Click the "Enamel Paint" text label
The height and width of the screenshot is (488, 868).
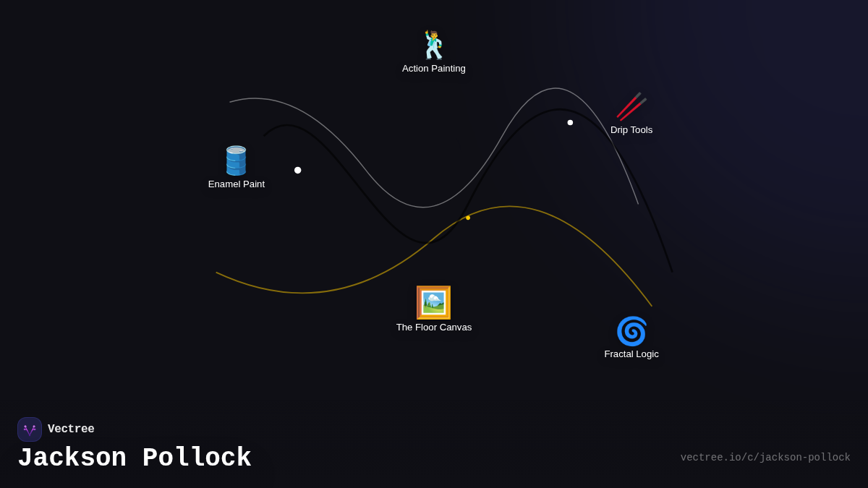coord(236,184)
